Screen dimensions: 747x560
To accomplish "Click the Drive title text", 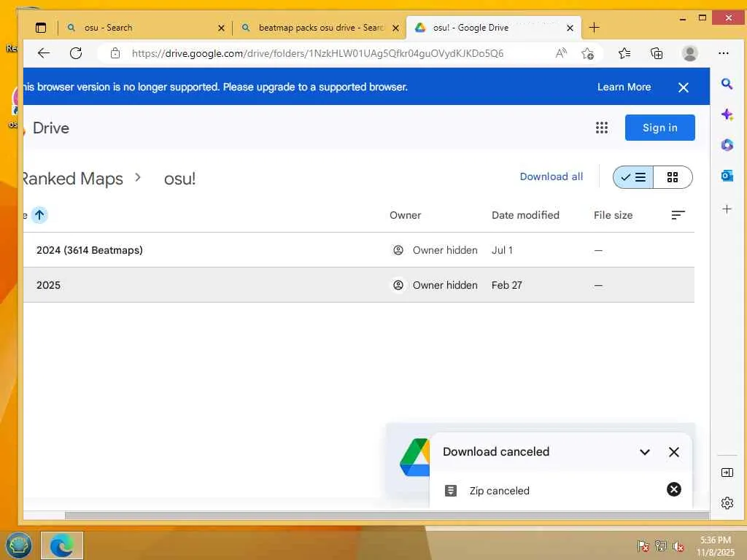I will pyautogui.click(x=51, y=128).
